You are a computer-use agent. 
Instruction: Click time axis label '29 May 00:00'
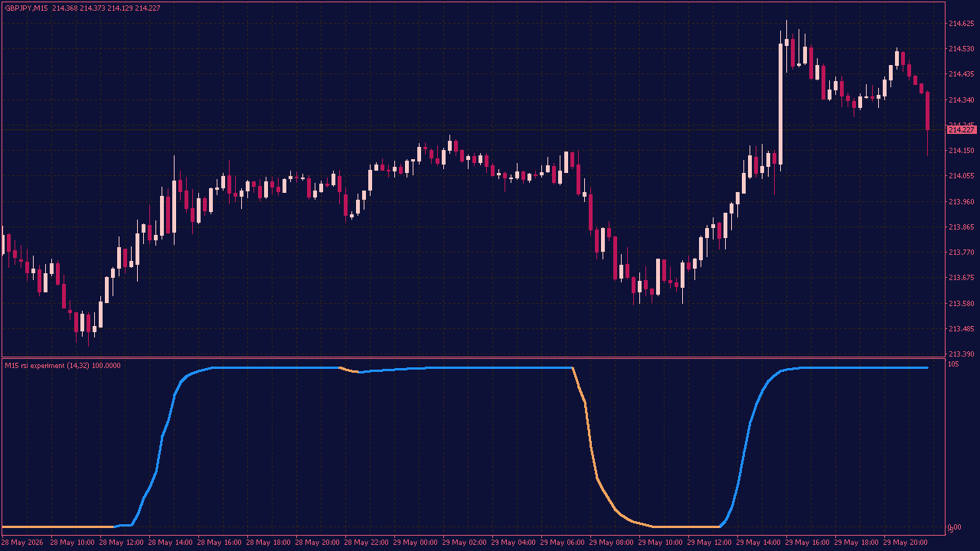point(416,543)
